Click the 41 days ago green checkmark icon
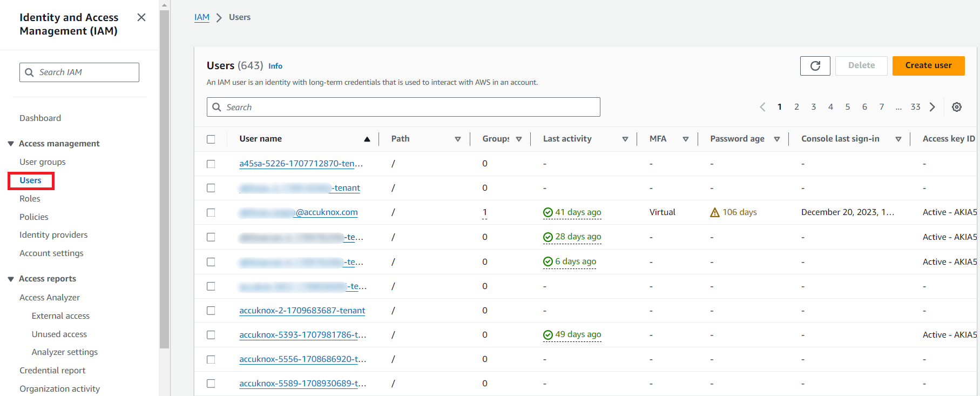The image size is (980, 396). pos(548,212)
